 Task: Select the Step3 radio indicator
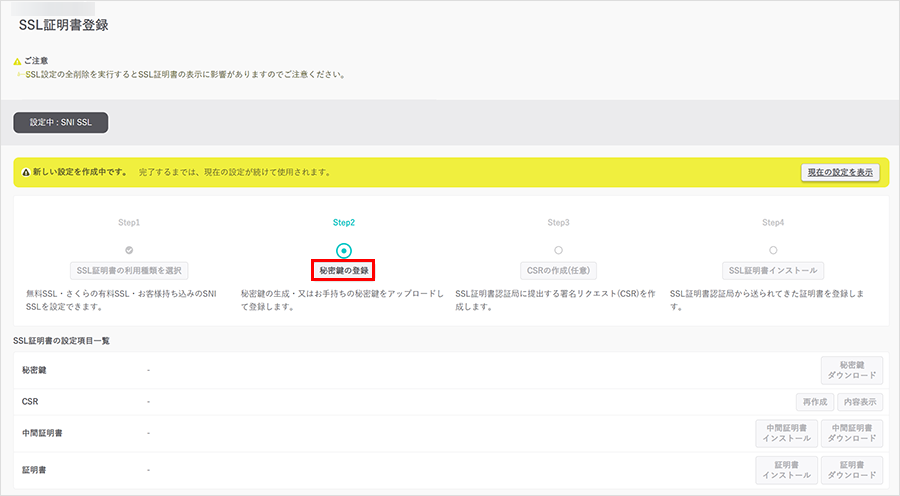tap(558, 250)
